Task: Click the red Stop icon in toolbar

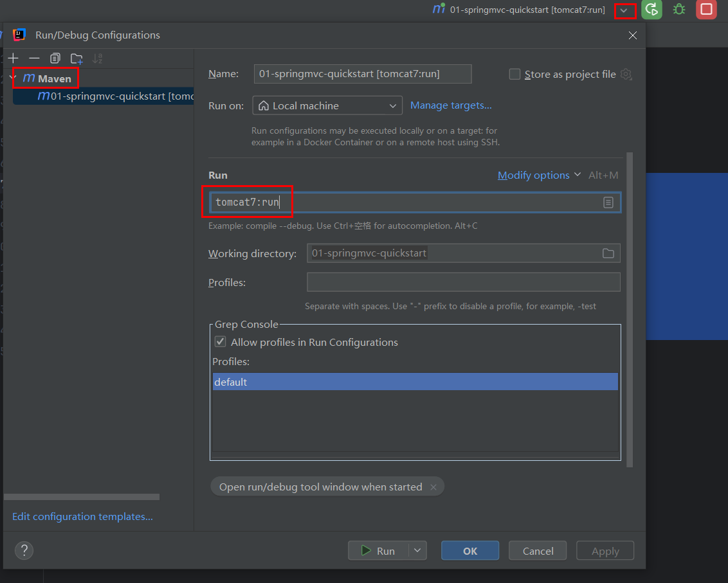Action: point(706,10)
